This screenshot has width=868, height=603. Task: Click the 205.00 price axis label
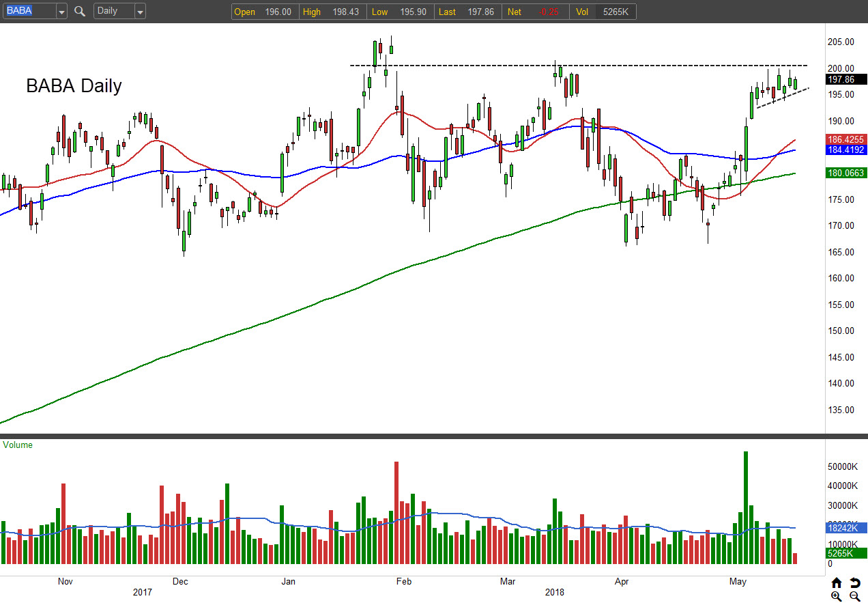[841, 42]
